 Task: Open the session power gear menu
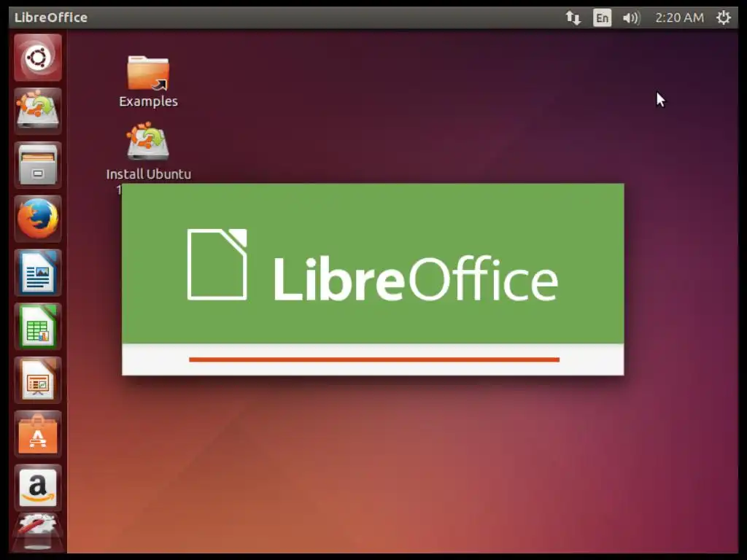click(x=723, y=18)
